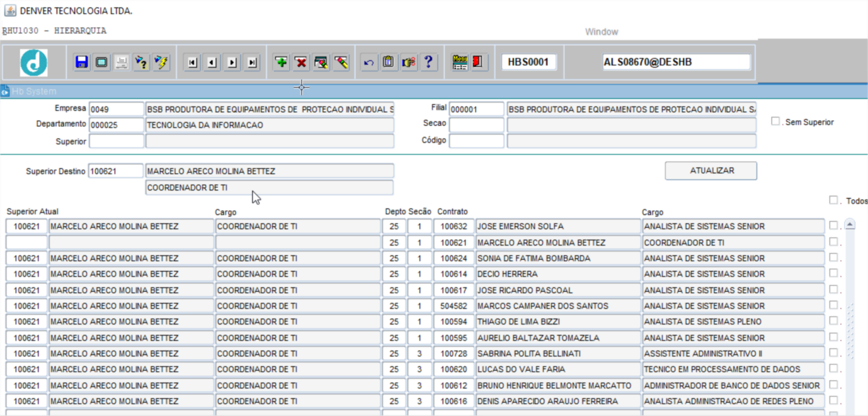Click the pointing hand toolbar icon
The height and width of the screenshot is (416, 868).
(409, 62)
